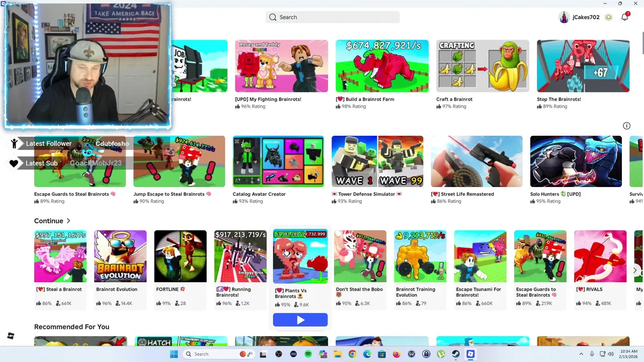Viewport: 644px width, 362px height.
Task: Open Task View in the taskbar
Action: tap(263, 354)
